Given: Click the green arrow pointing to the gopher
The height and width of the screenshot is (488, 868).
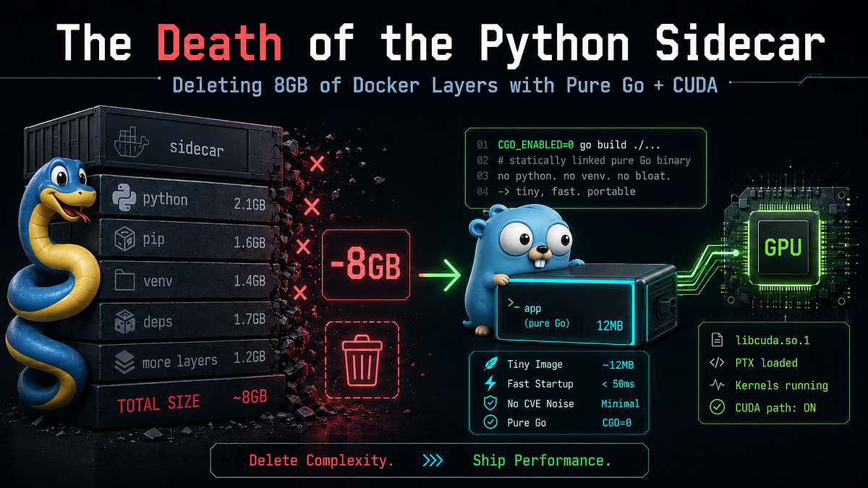Looking at the screenshot, I should coord(440,274).
